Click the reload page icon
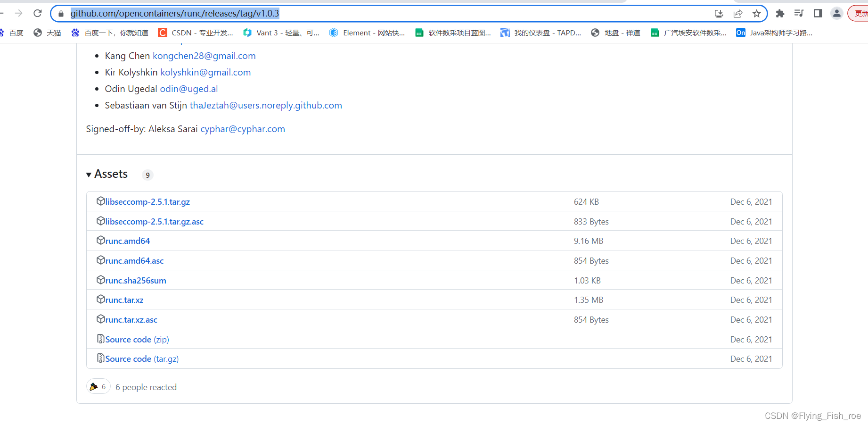The image size is (868, 425). (37, 13)
